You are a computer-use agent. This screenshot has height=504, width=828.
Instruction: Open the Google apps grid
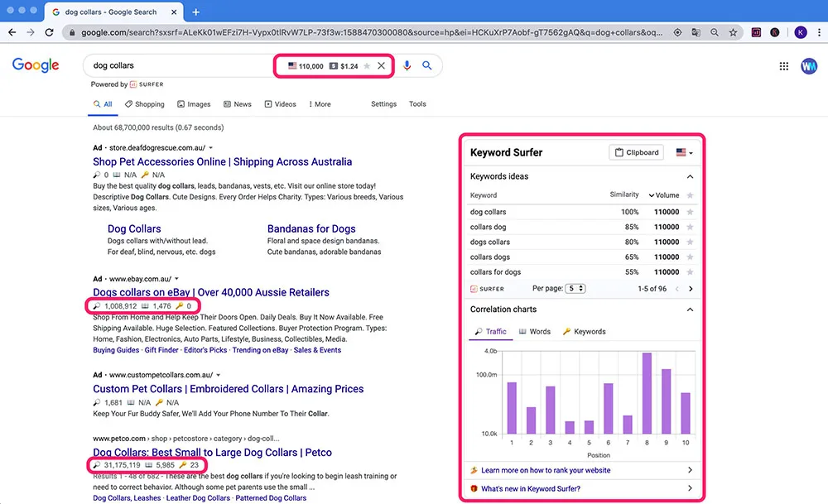click(783, 66)
